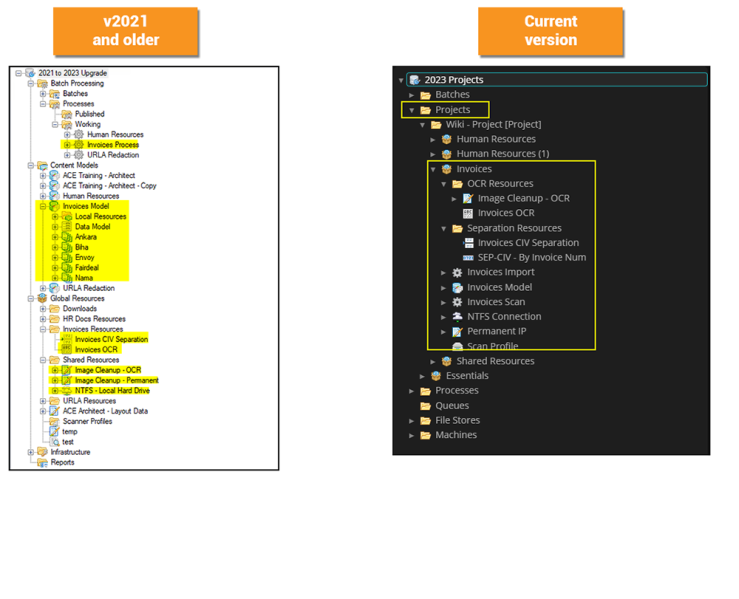Screen dimensions: 739x599
Task: Expand the File Stores folder
Action: (x=411, y=421)
